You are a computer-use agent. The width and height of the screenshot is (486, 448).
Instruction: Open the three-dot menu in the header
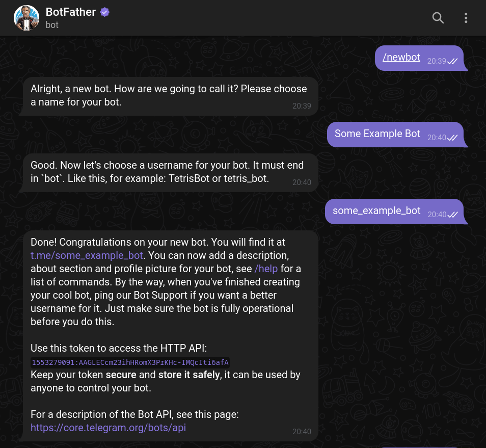tap(466, 18)
